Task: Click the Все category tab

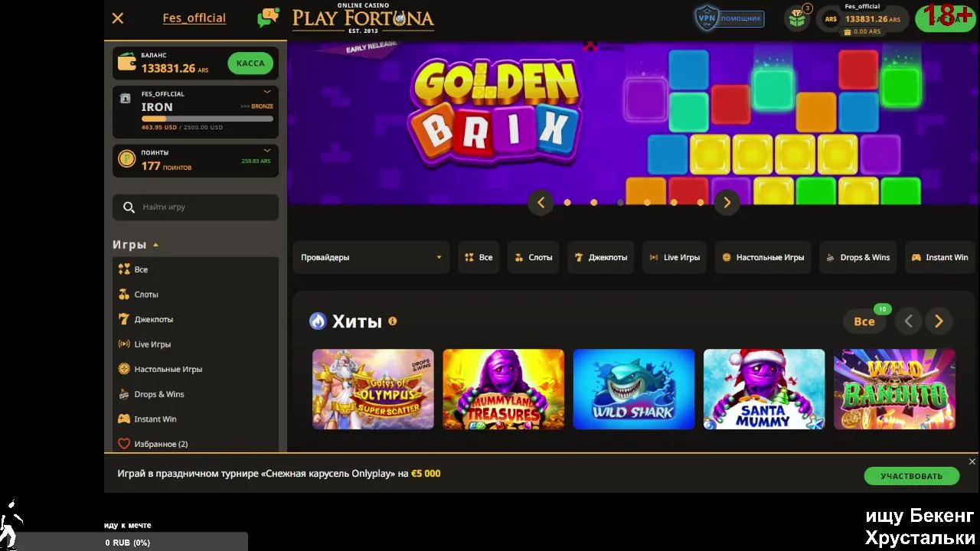Action: point(479,257)
